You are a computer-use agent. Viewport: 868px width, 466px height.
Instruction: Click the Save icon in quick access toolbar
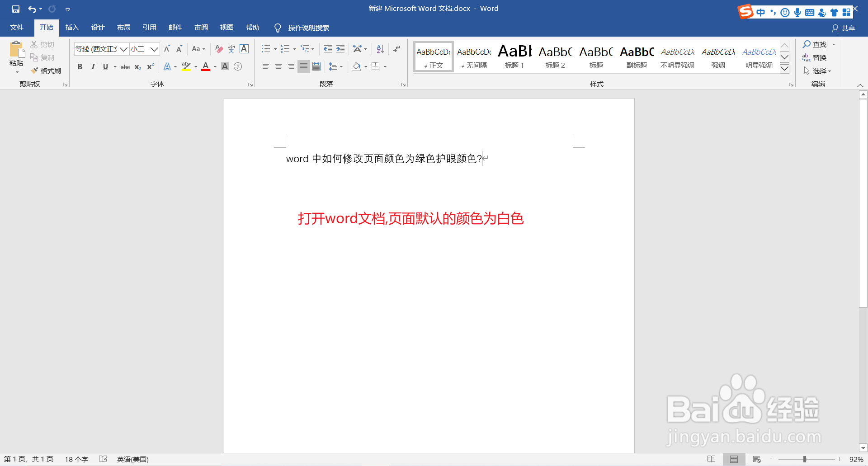coord(16,9)
